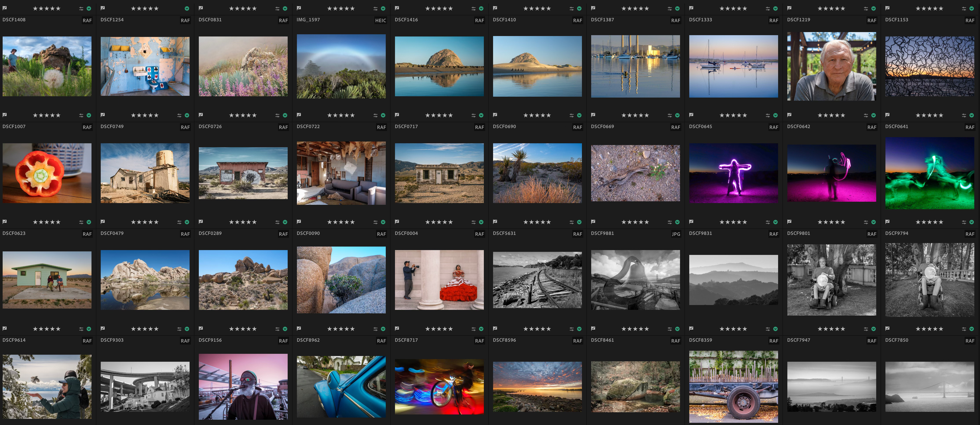980x425 pixels.
Task: Toggle the pick flag on DSCF9614
Action: pos(5,328)
